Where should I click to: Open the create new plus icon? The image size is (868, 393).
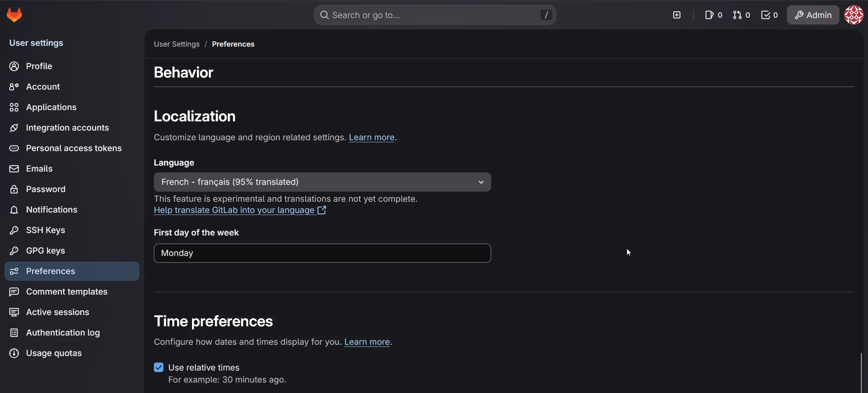coord(677,15)
